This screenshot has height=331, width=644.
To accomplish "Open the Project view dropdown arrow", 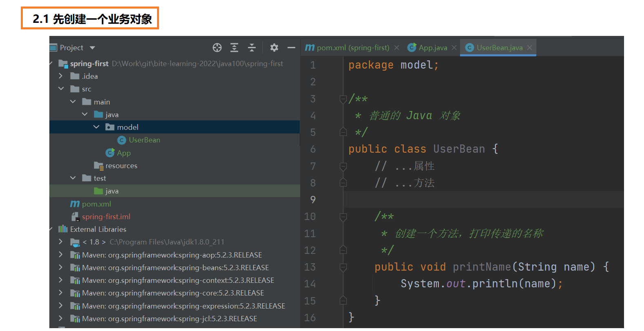I will point(93,48).
